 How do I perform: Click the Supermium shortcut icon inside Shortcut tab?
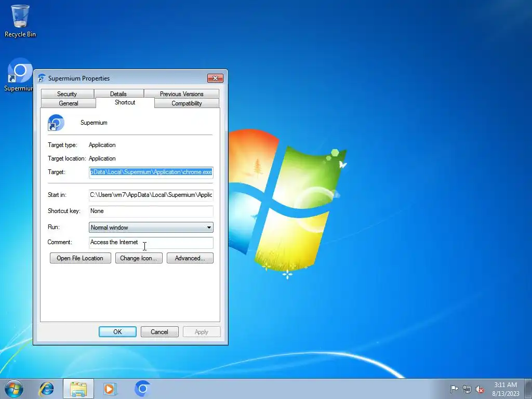click(56, 123)
